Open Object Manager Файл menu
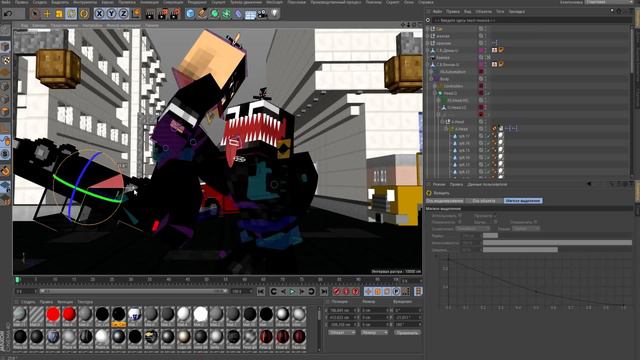 tap(437, 11)
